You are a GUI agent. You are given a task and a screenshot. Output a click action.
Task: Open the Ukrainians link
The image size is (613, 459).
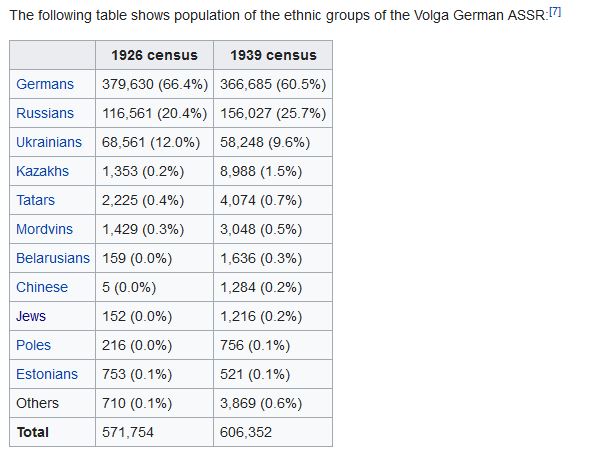[x=49, y=142]
